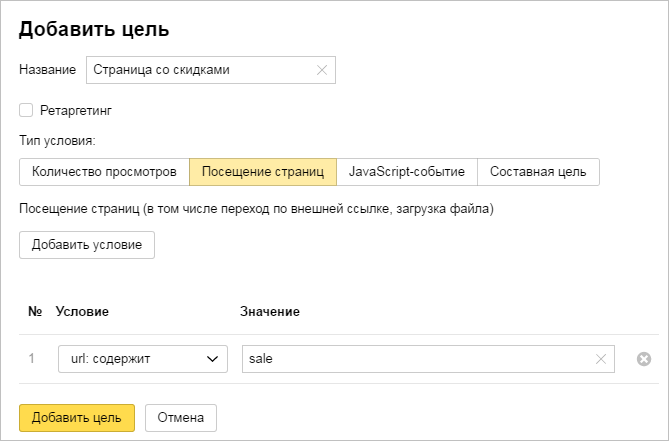Choose JavaScript-событие condition type

point(406,172)
